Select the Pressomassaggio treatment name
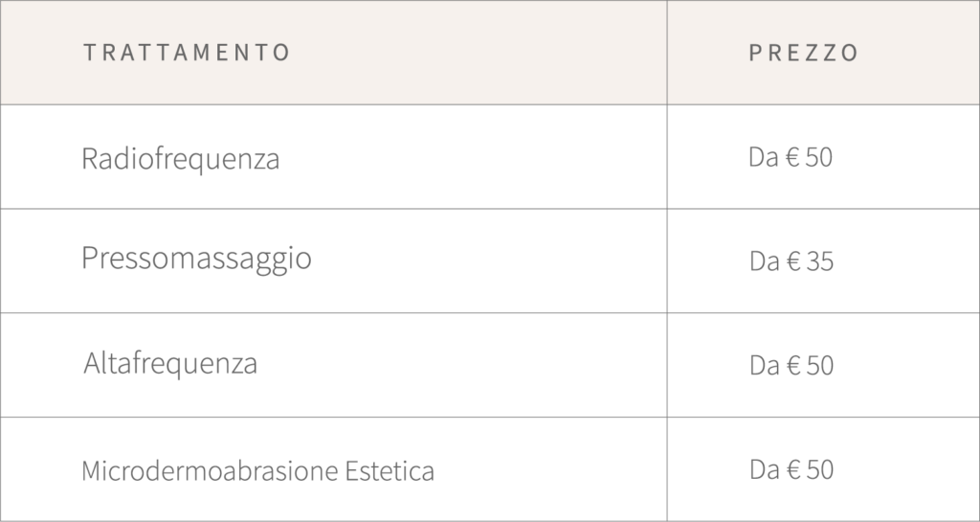This screenshot has height=522, width=980. (x=196, y=259)
